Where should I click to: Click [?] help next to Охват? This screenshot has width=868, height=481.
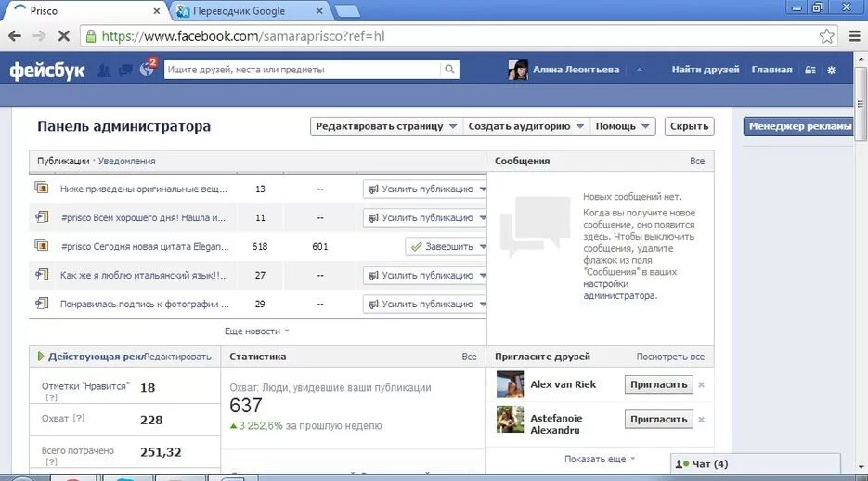click(79, 419)
